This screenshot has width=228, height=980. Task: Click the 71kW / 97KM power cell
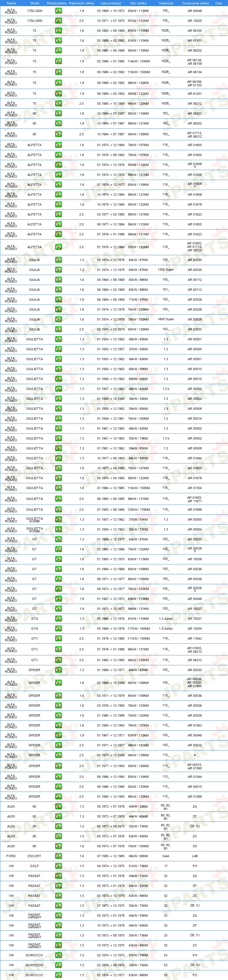(138, 300)
